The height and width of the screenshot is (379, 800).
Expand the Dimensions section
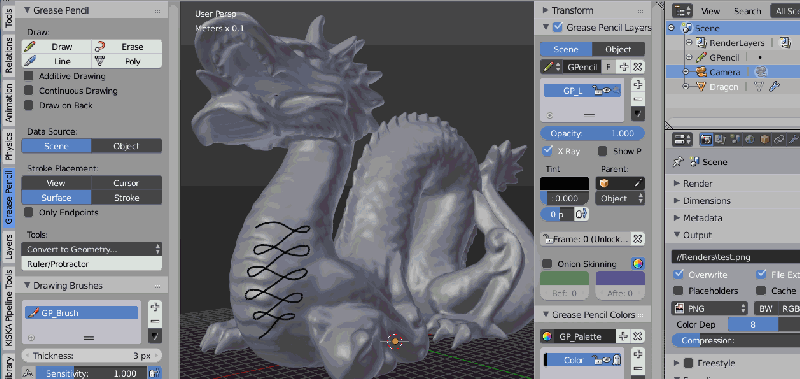click(677, 200)
